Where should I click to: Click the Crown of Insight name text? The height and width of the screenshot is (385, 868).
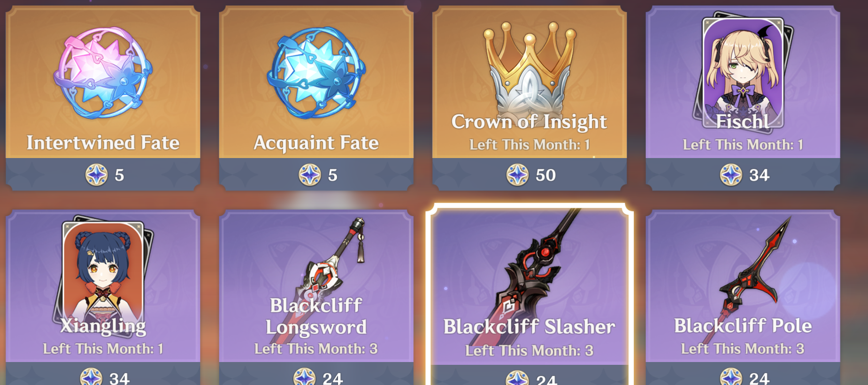pos(529,122)
